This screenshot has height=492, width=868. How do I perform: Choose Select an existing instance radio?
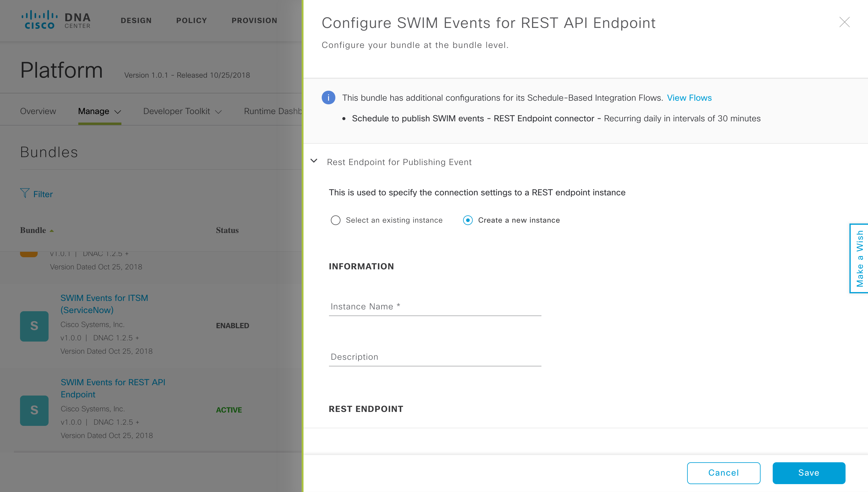point(335,220)
